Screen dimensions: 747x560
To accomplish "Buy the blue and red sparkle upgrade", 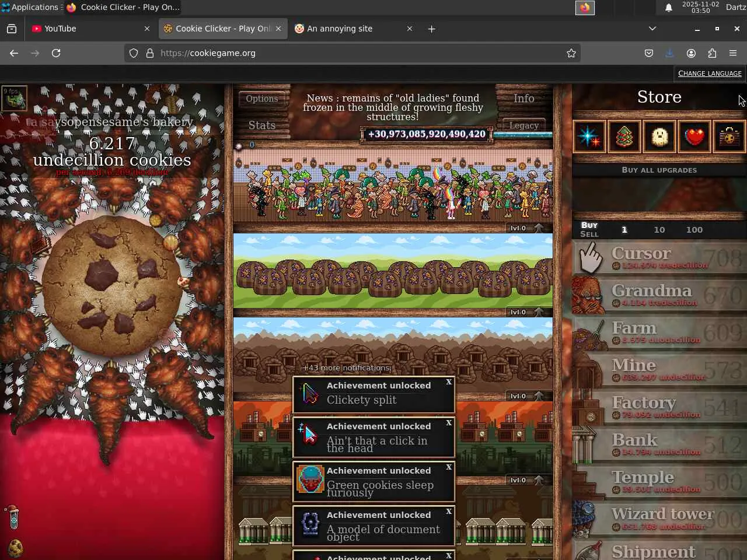I will [589, 136].
